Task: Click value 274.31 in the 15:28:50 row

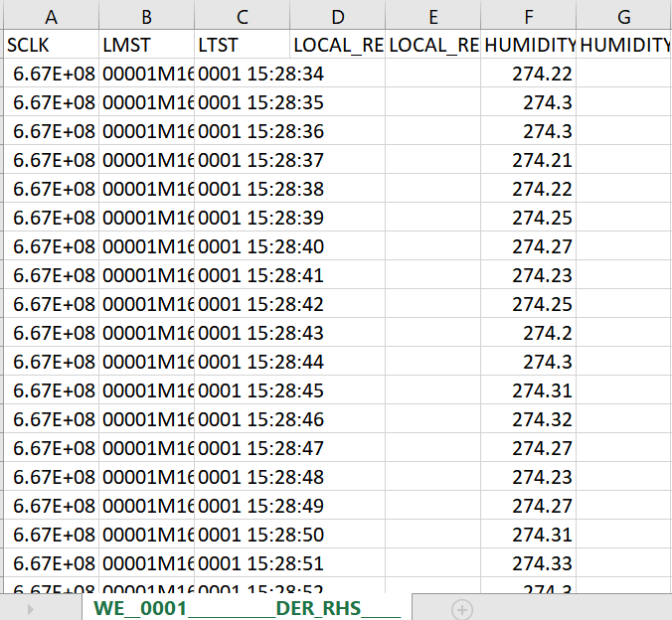Action: (x=529, y=535)
